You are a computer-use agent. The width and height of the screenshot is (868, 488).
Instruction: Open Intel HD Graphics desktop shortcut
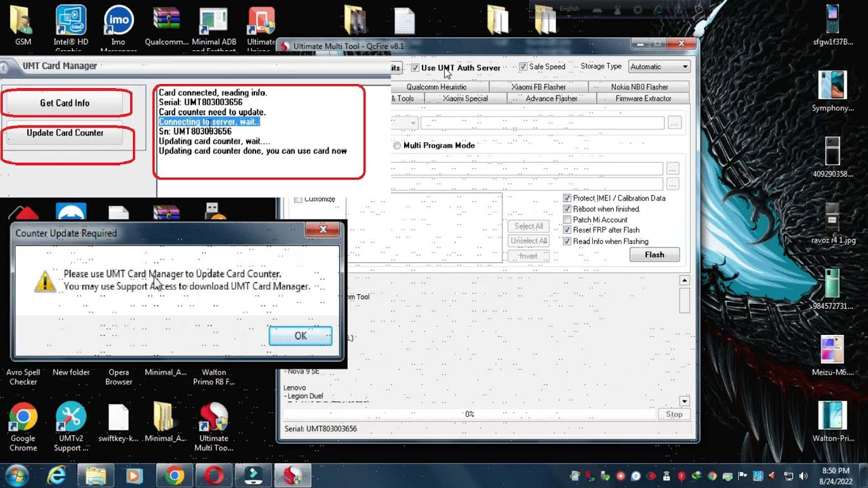(x=71, y=27)
